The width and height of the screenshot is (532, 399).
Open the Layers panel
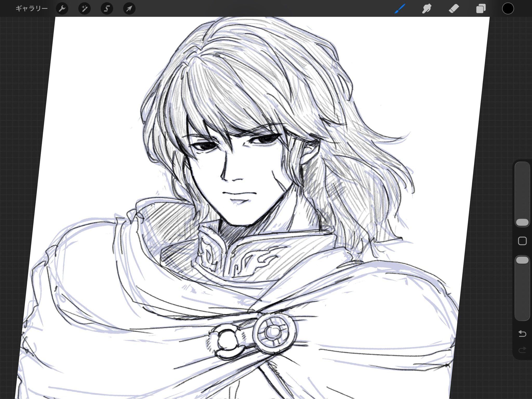pos(481,9)
